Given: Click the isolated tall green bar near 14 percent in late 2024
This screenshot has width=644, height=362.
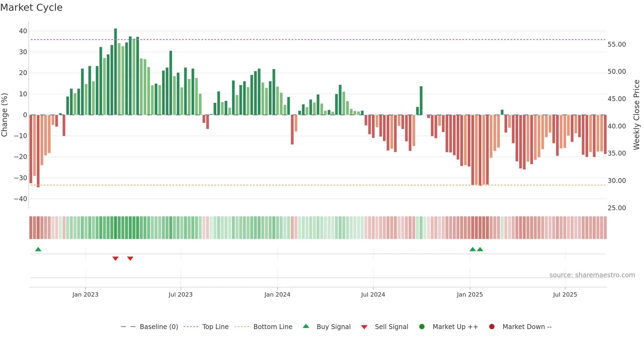Looking at the screenshot, I should click(x=421, y=101).
